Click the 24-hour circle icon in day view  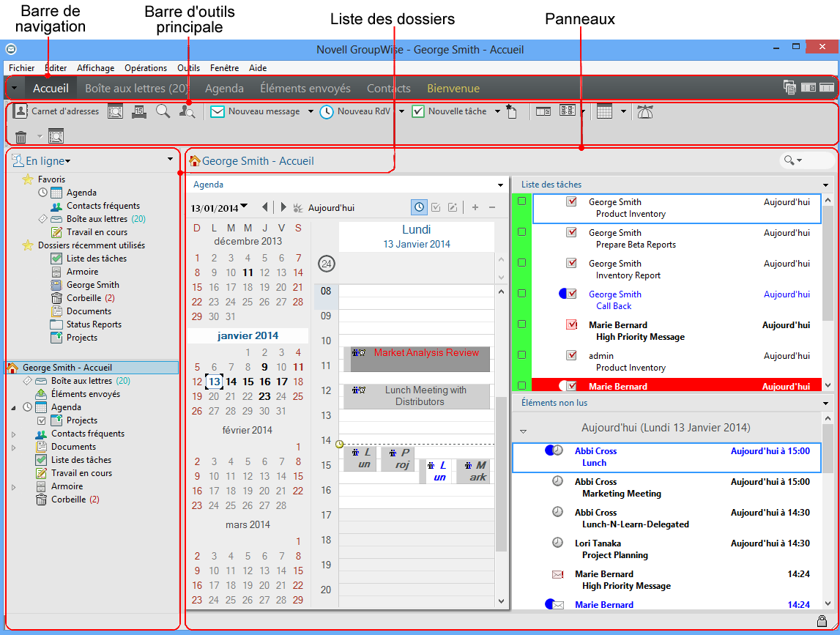point(326,264)
